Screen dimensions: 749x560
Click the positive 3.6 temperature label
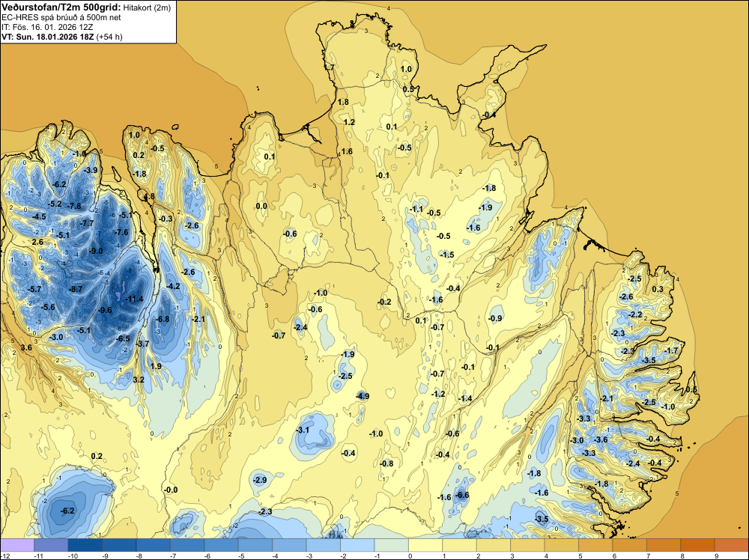pos(26,347)
